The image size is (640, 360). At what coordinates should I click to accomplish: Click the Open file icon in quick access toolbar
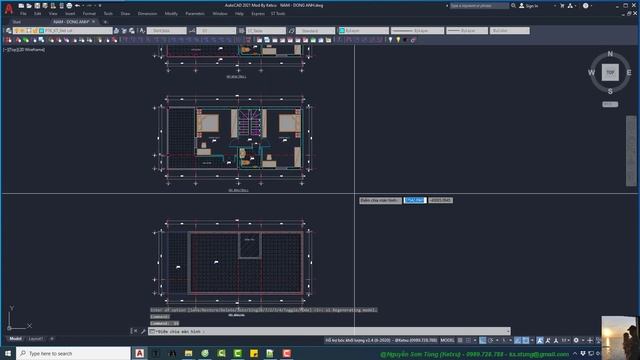29,6
